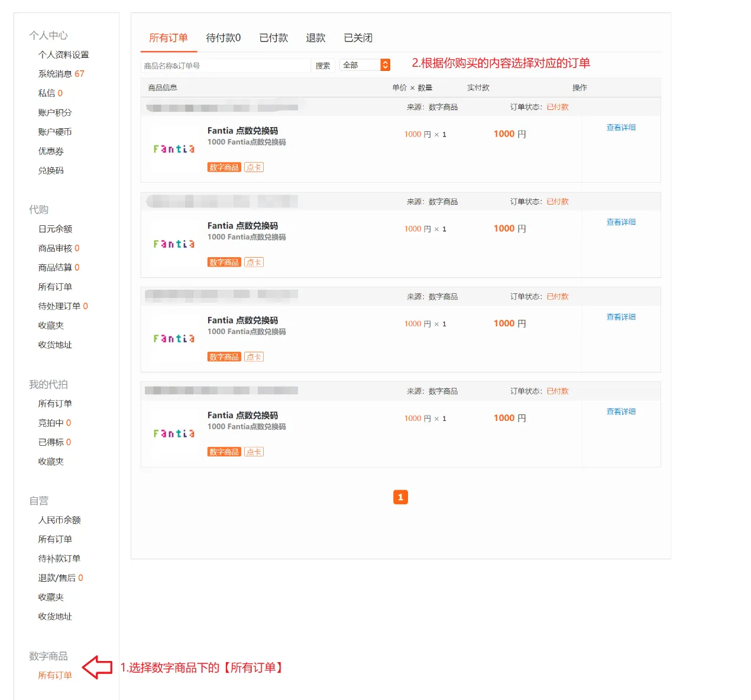Open the last order's Fantia logo thumbnail
Screen dimensions: 751x700
click(174, 433)
